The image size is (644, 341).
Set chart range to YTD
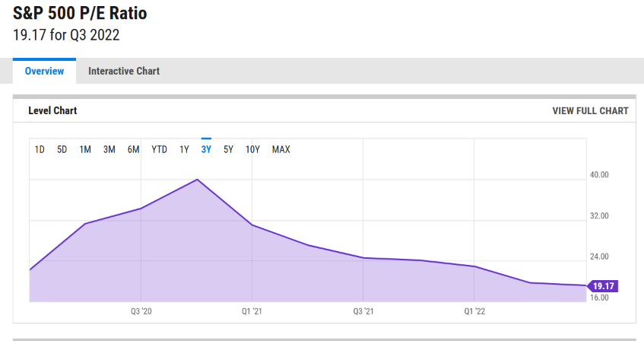[160, 149]
